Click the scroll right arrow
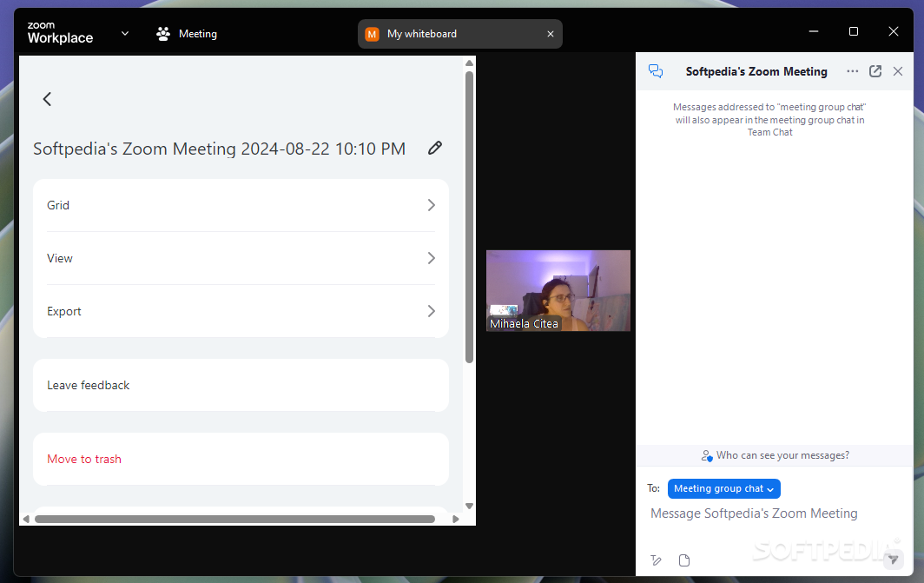The width and height of the screenshot is (924, 583). [456, 519]
